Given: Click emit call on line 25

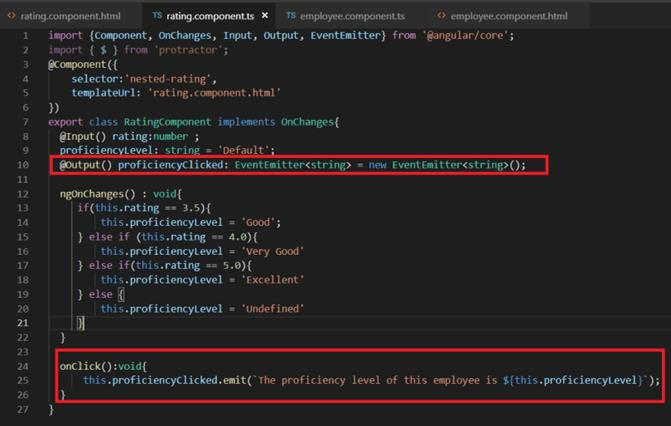Looking at the screenshot, I should pyautogui.click(x=235, y=381).
